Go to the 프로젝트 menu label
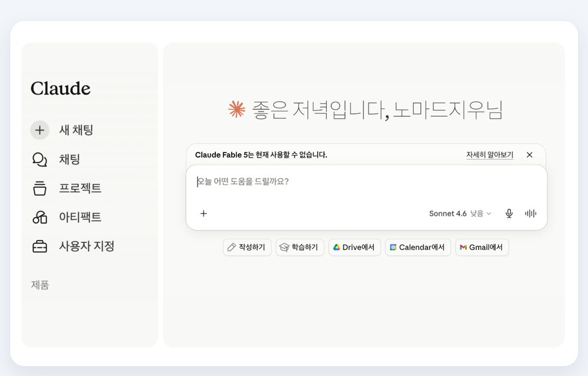Image resolution: width=588 pixels, height=376 pixels. coord(80,188)
